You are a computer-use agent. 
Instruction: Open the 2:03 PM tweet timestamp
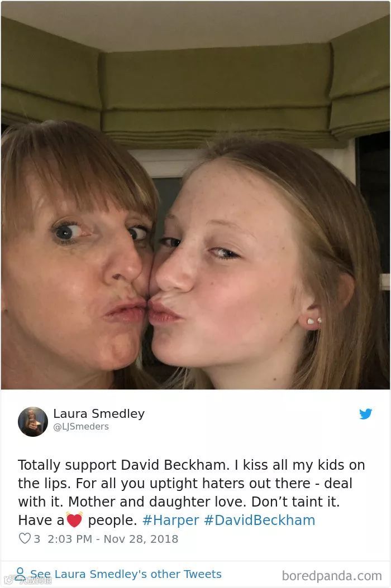[x=70, y=539]
